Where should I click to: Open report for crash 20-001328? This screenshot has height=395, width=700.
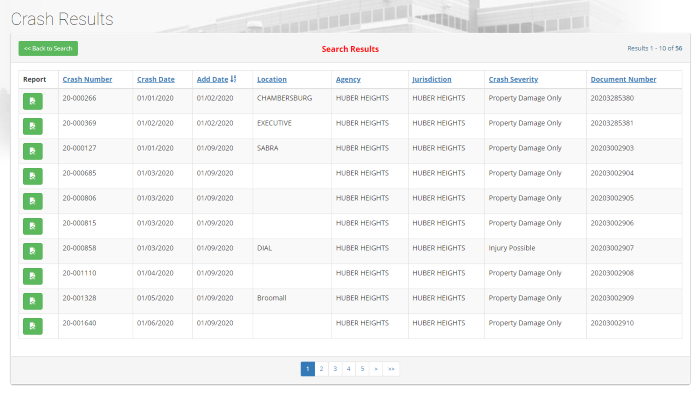coord(33,301)
